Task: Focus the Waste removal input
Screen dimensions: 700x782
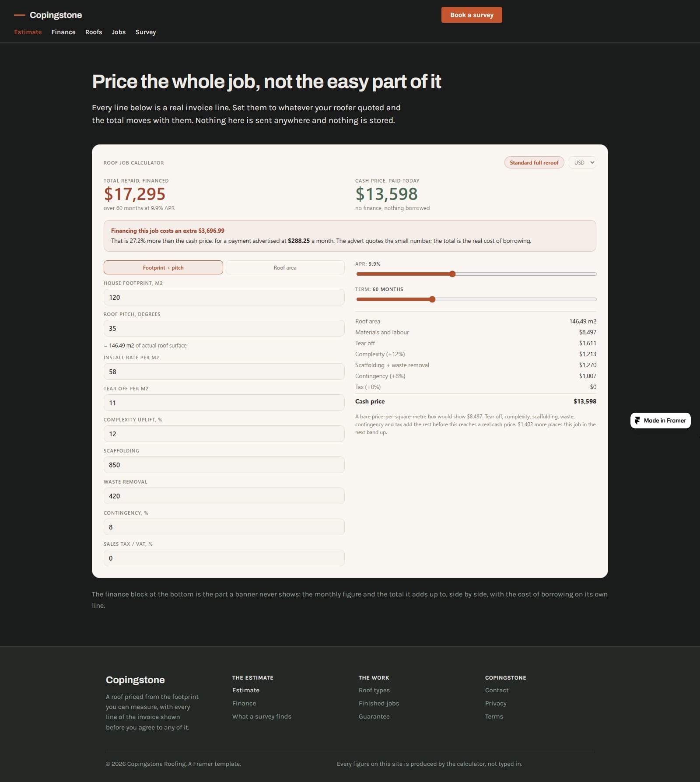Action: point(224,496)
